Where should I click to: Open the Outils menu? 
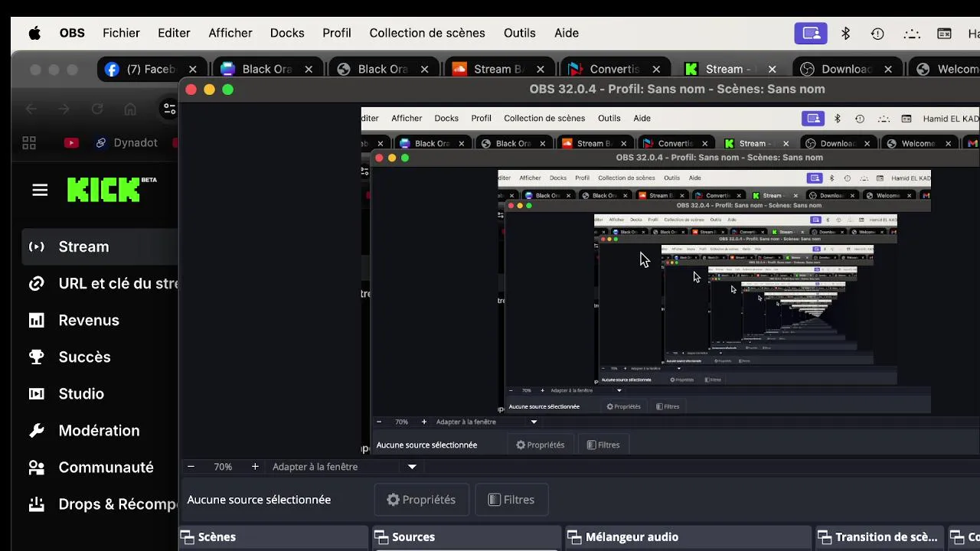[x=520, y=34]
